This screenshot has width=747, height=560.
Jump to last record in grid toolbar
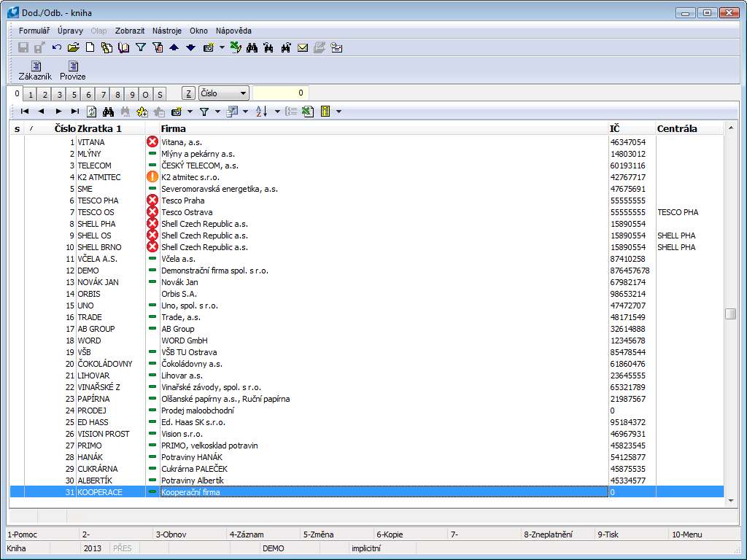pyautogui.click(x=74, y=112)
